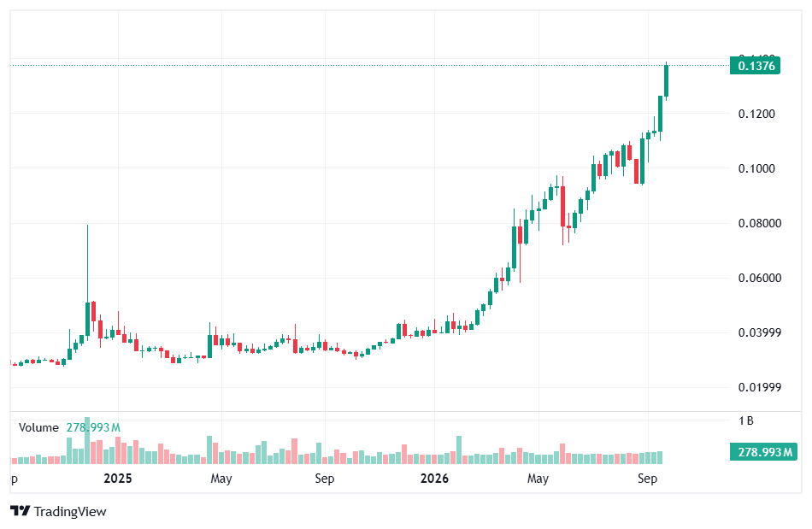Click the Sep label between 2025 and 2026
This screenshot has width=812, height=529.
pos(325,479)
